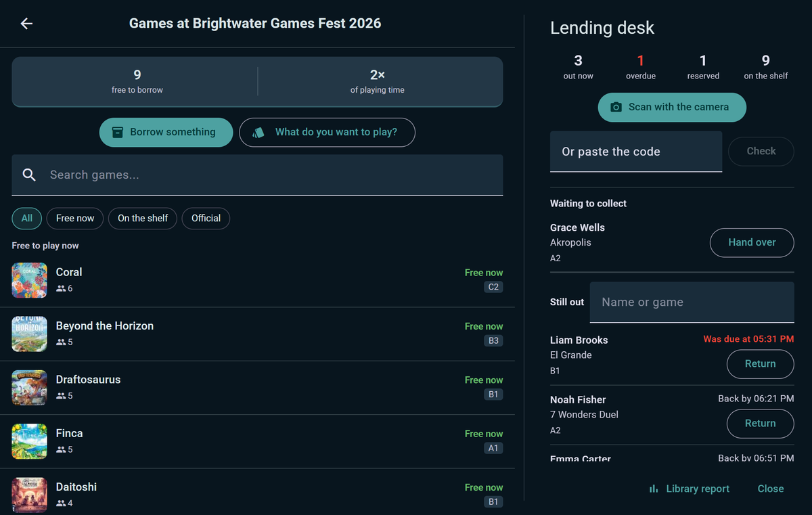Screen dimensions: 812x515
Task: Filter by Official games chip
Action: click(x=206, y=218)
